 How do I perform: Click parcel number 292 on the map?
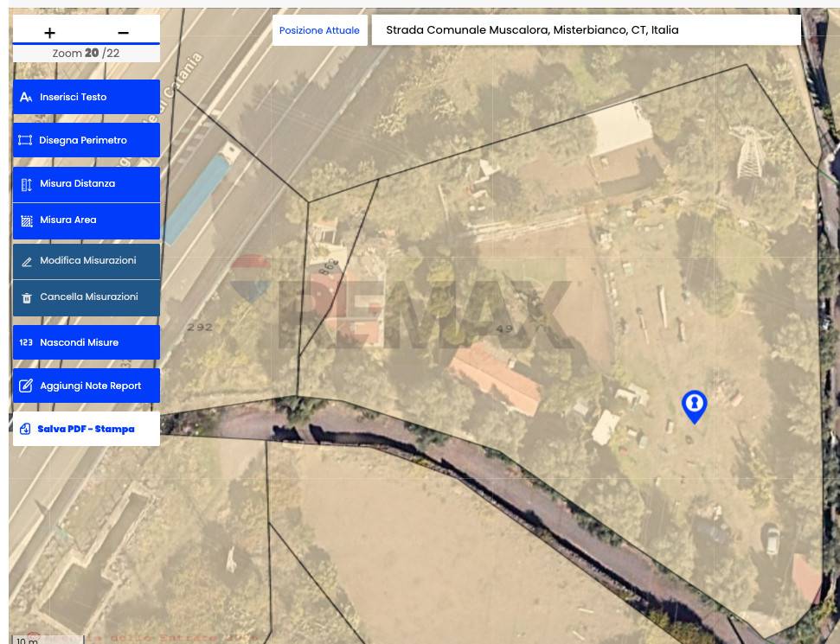[x=199, y=327]
